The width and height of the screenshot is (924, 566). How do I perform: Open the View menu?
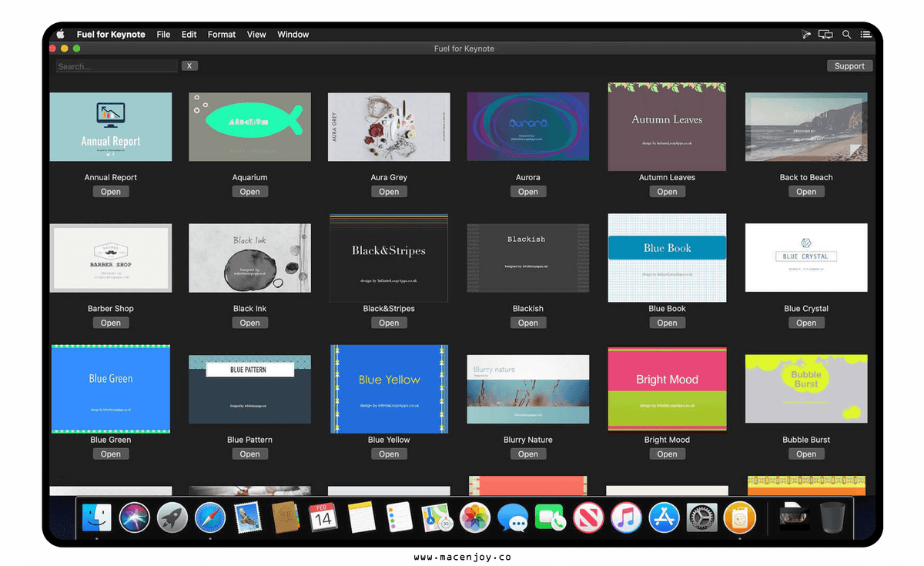256,34
